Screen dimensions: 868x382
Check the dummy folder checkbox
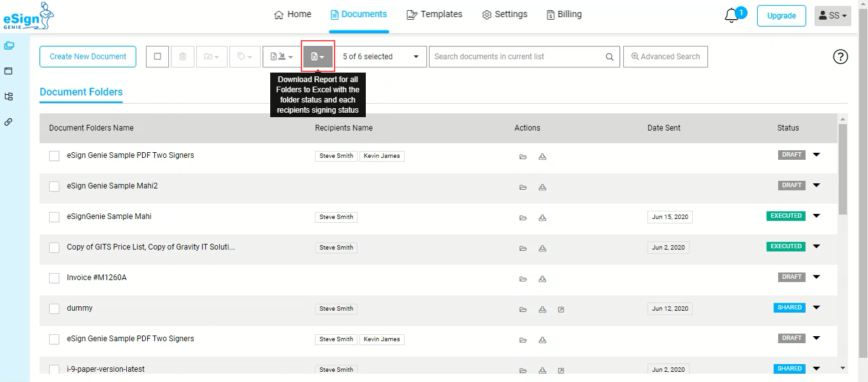[54, 309]
